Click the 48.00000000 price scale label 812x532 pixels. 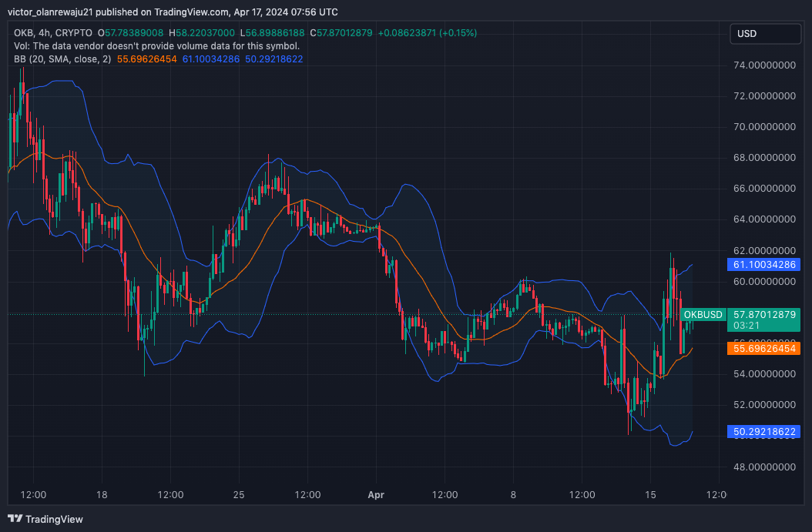pyautogui.click(x=763, y=467)
